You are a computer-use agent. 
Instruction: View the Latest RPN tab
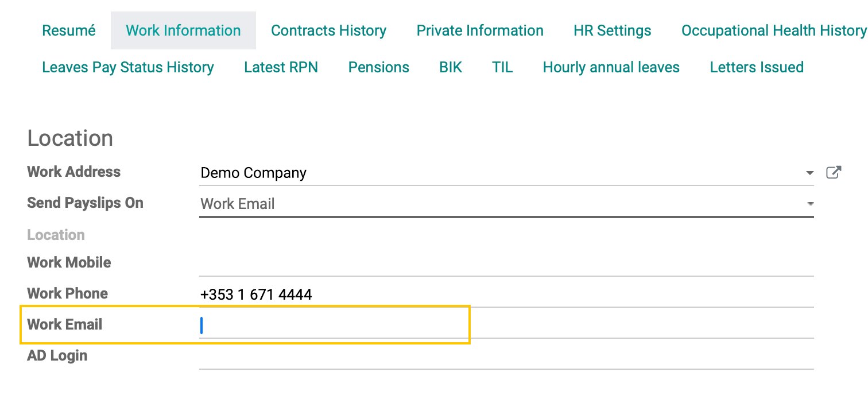(x=281, y=67)
